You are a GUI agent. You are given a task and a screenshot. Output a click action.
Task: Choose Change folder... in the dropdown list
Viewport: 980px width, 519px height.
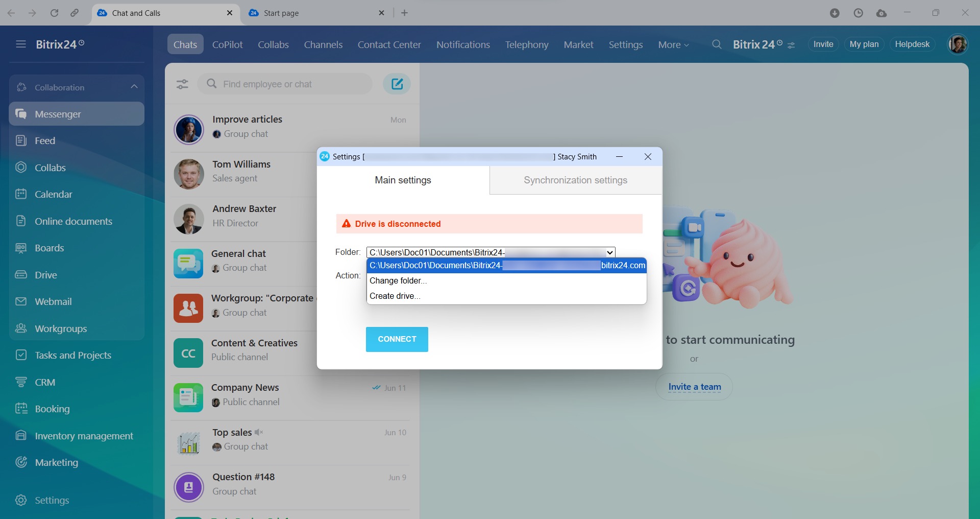tap(507, 280)
